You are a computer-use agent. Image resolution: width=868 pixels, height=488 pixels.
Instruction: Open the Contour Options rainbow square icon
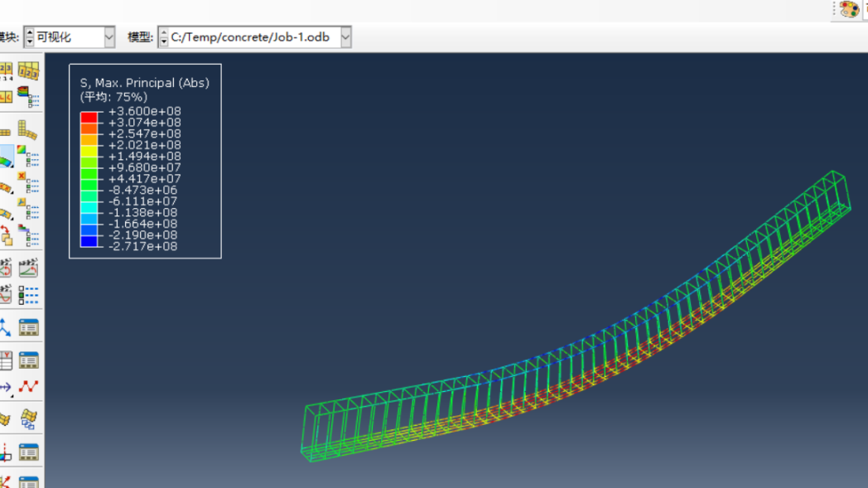[28, 156]
